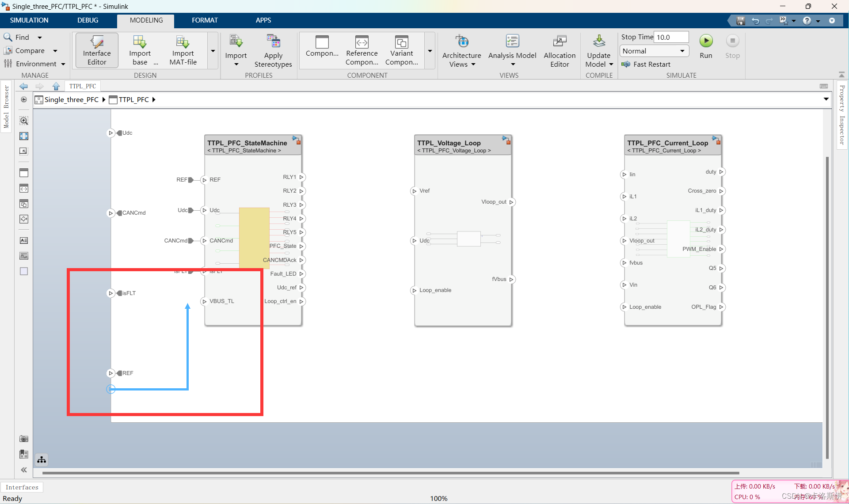
Task: Open the Interface Editor
Action: click(x=97, y=50)
